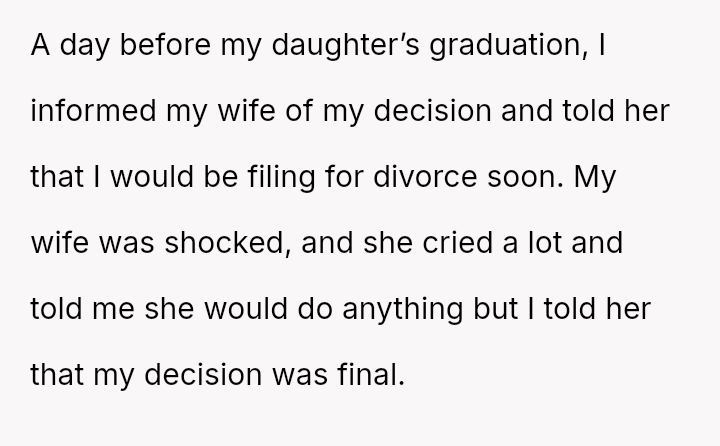Image resolution: width=720 pixels, height=446 pixels.
Task: Click the word "day" in first line
Action: click(x=84, y=46)
